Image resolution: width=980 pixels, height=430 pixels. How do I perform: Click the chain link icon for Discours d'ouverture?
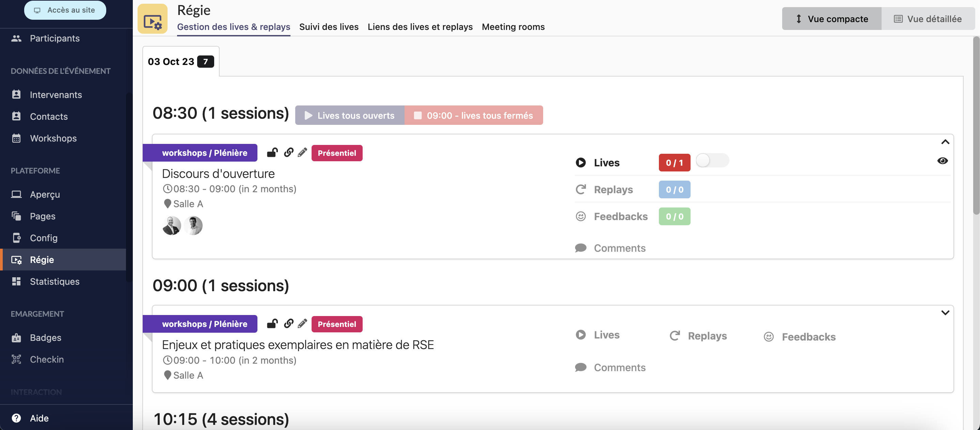(x=289, y=153)
